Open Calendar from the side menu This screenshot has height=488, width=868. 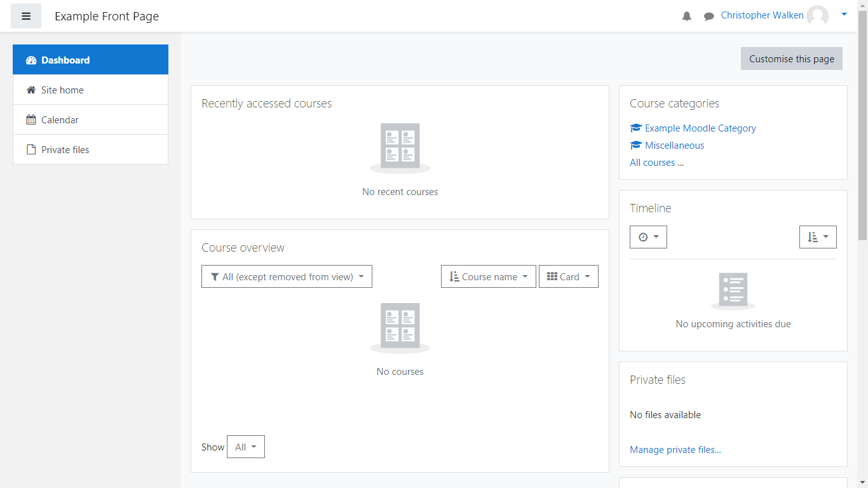[x=60, y=120]
